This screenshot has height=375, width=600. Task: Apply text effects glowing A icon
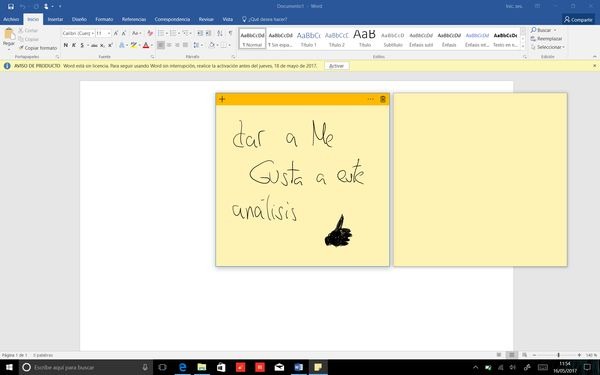122,45
